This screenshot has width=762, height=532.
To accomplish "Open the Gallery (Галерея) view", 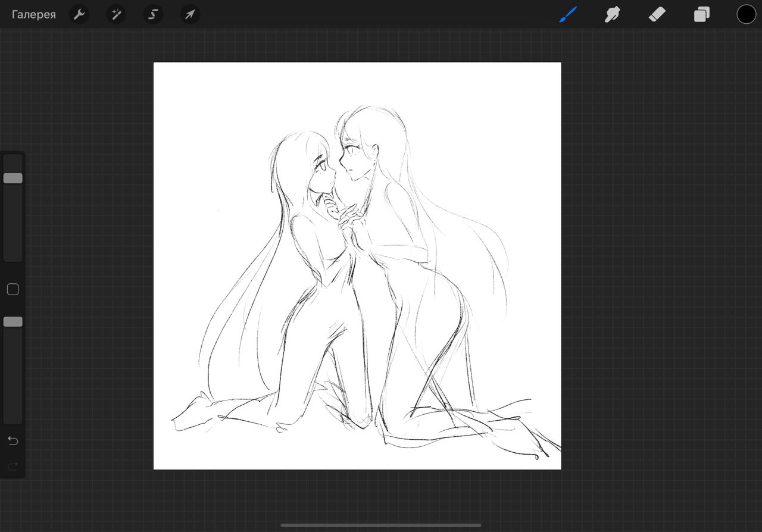I will point(34,14).
